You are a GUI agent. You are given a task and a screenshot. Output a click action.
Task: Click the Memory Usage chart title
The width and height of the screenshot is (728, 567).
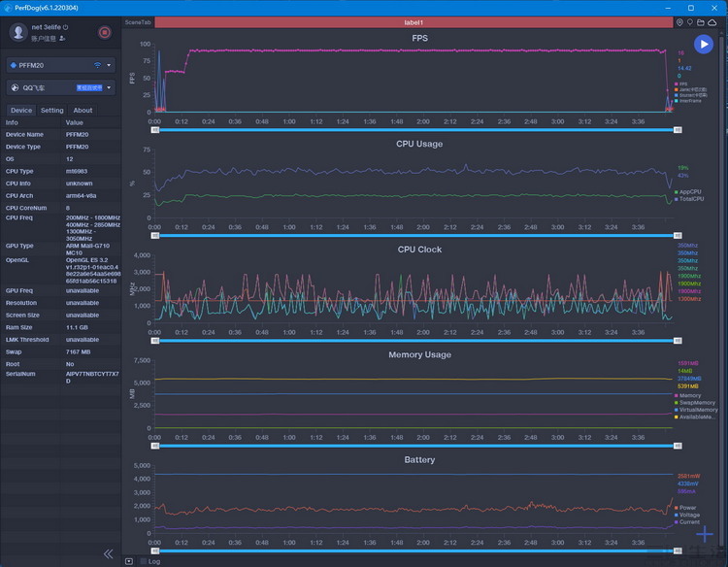[x=419, y=354]
